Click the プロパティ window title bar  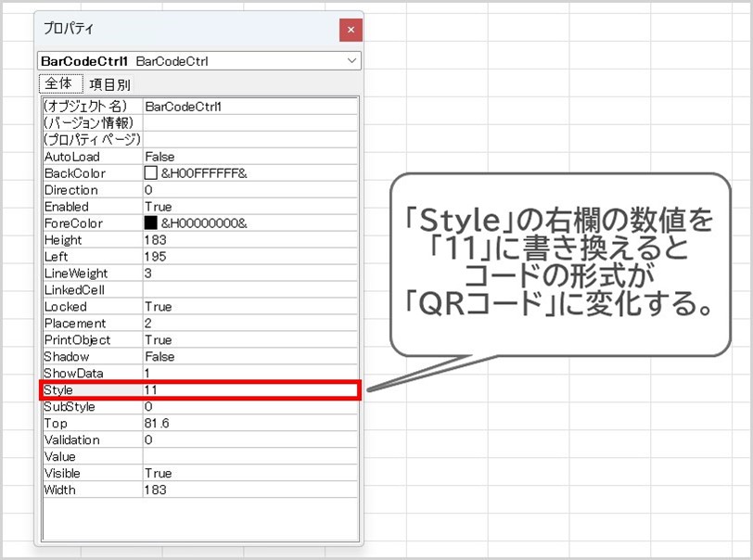(187, 29)
